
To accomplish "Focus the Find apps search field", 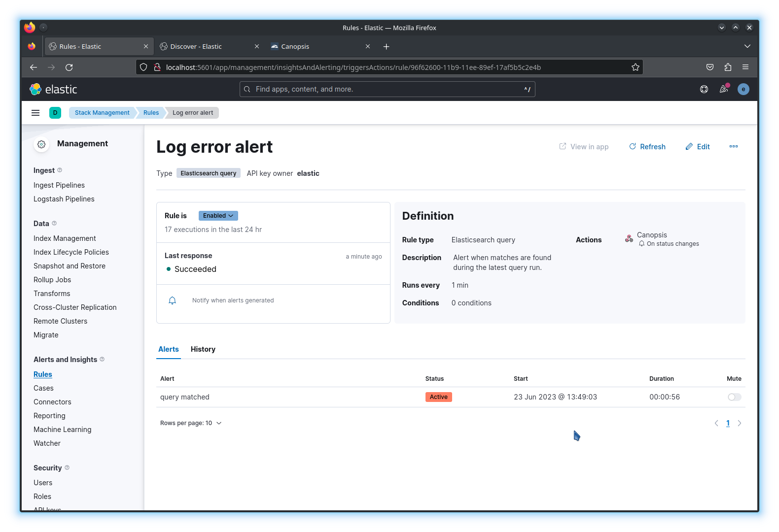I will (387, 89).
